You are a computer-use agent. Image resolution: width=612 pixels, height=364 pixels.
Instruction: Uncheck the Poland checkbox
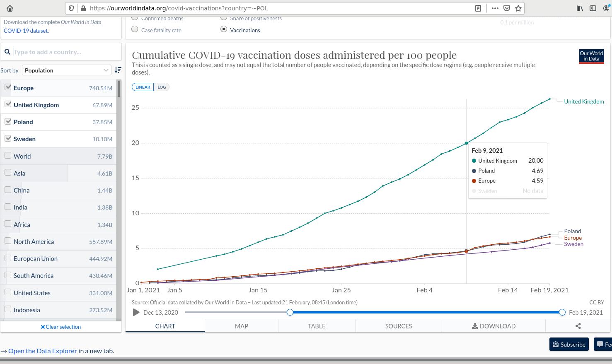pos(8,121)
